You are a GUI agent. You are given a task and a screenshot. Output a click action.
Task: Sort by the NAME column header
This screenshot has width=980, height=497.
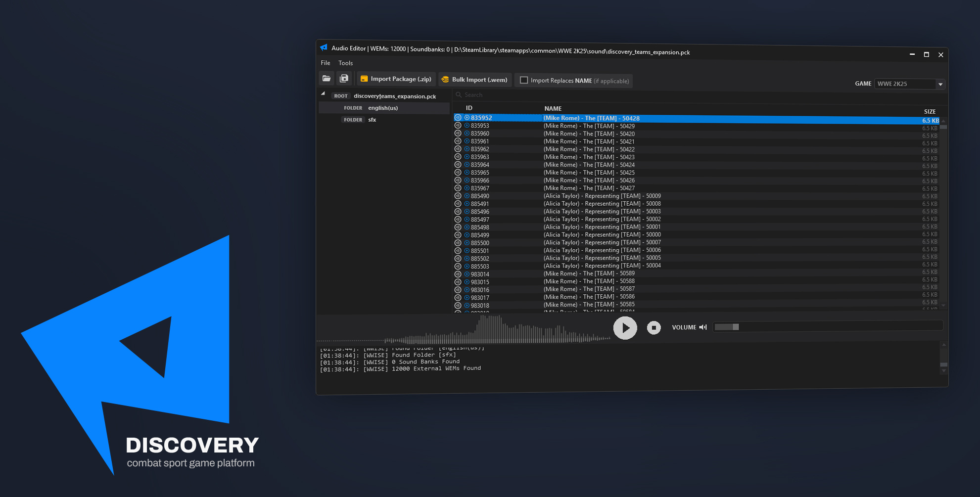click(x=553, y=108)
